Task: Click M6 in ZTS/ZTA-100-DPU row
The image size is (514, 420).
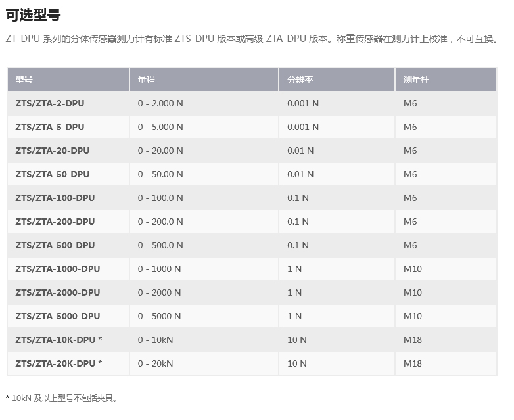Action: click(x=410, y=198)
